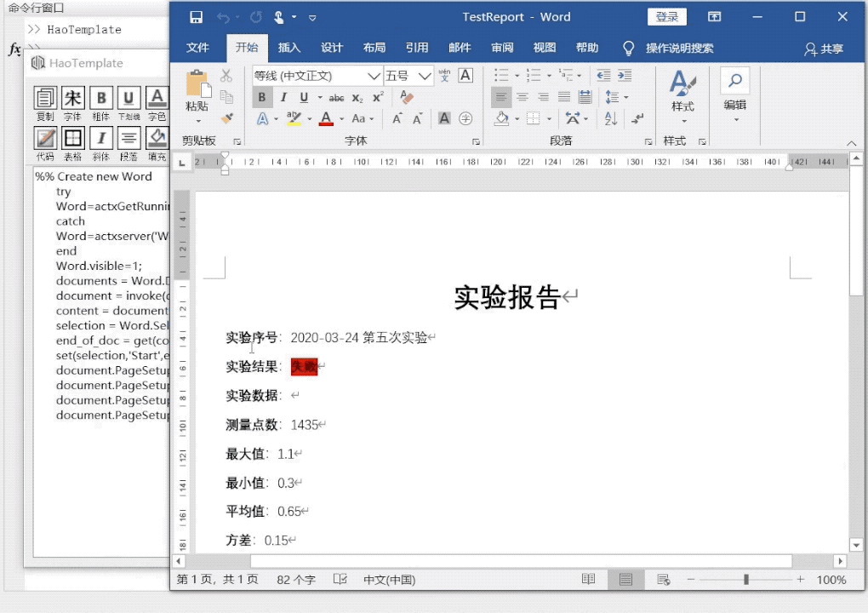Open underline style dropdown arrow
868x613 pixels.
(x=319, y=98)
